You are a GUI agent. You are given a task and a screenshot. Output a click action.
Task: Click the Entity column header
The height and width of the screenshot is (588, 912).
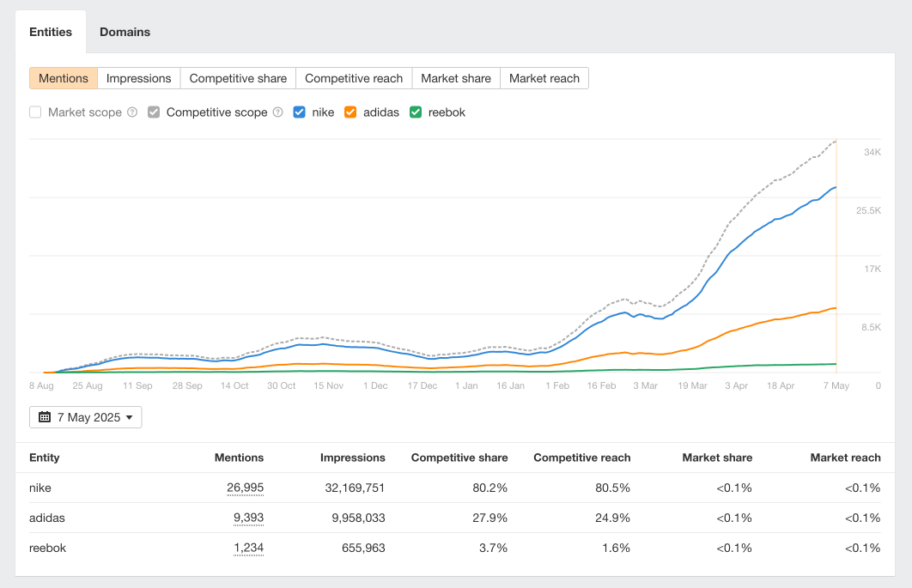tap(44, 458)
